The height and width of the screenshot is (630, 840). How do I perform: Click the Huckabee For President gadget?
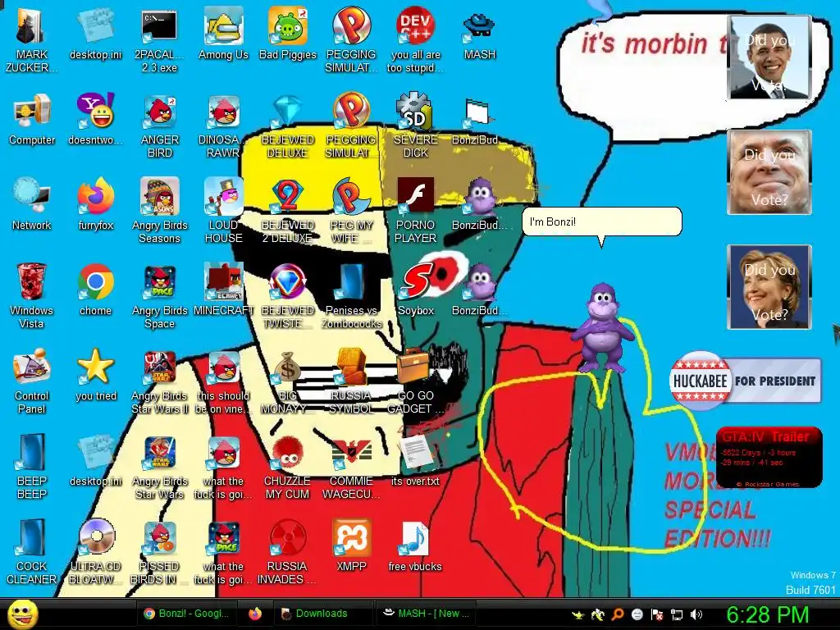[x=745, y=381]
